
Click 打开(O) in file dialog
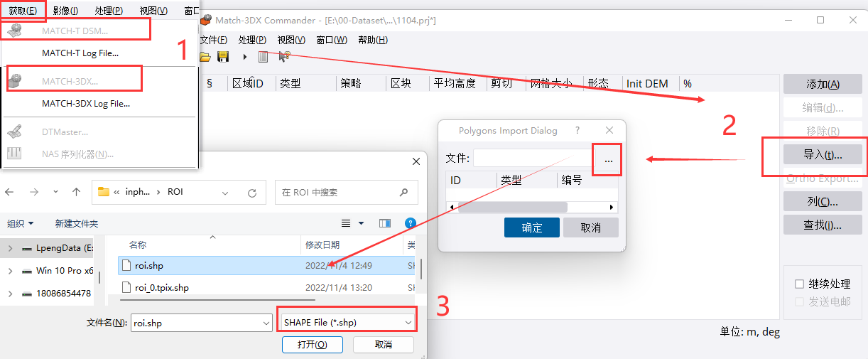(313, 344)
